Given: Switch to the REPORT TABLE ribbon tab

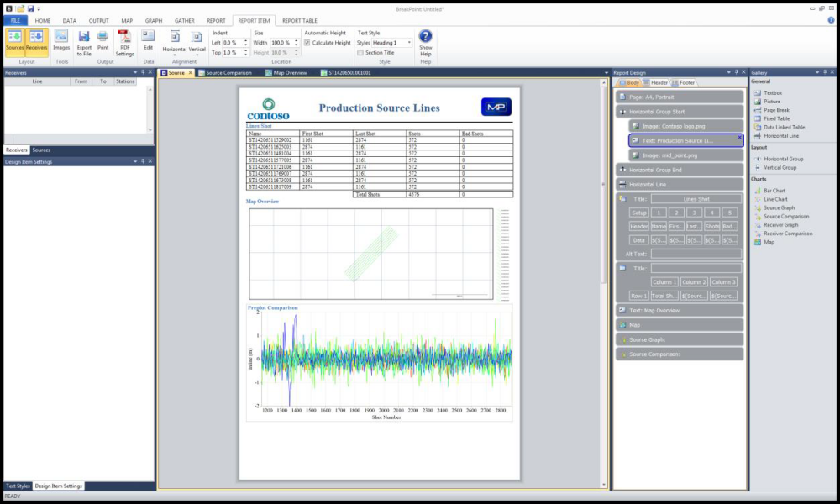Looking at the screenshot, I should coord(299,20).
